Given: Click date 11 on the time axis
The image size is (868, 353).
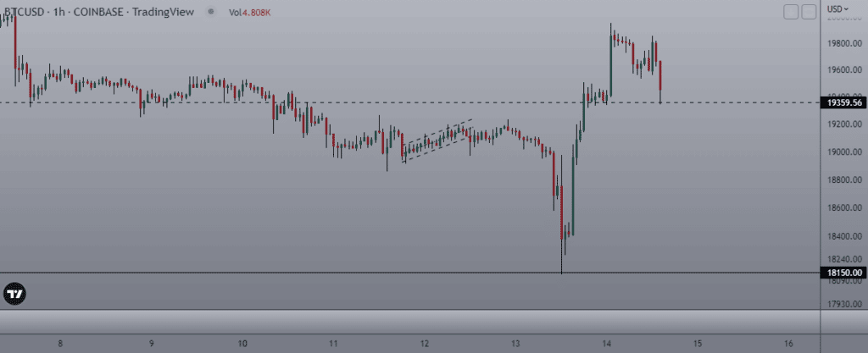Looking at the screenshot, I should point(333,343).
